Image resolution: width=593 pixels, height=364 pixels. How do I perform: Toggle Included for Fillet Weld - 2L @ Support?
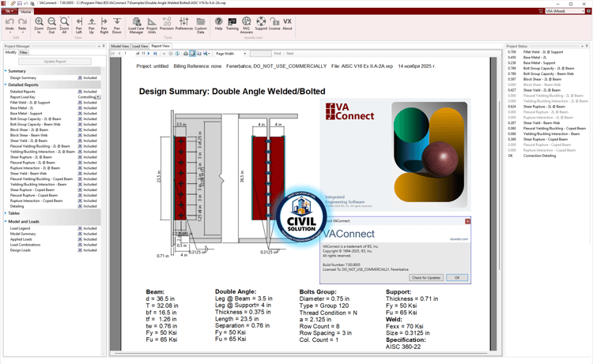pos(80,103)
